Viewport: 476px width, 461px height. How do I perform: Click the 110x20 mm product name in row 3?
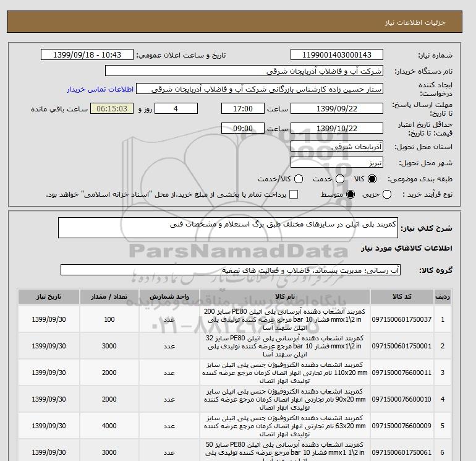coord(285,373)
